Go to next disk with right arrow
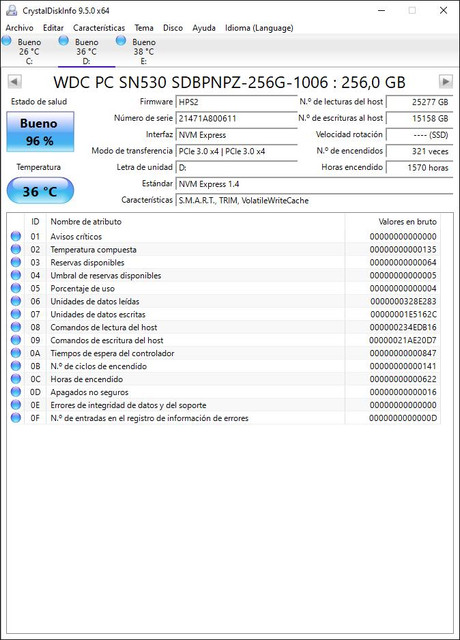460x640 pixels. coord(446,82)
